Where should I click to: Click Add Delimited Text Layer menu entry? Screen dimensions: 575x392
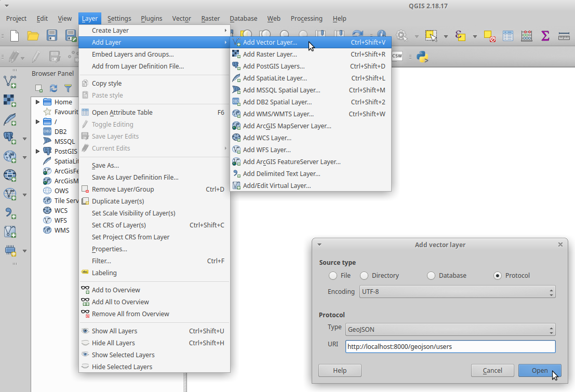point(281,174)
